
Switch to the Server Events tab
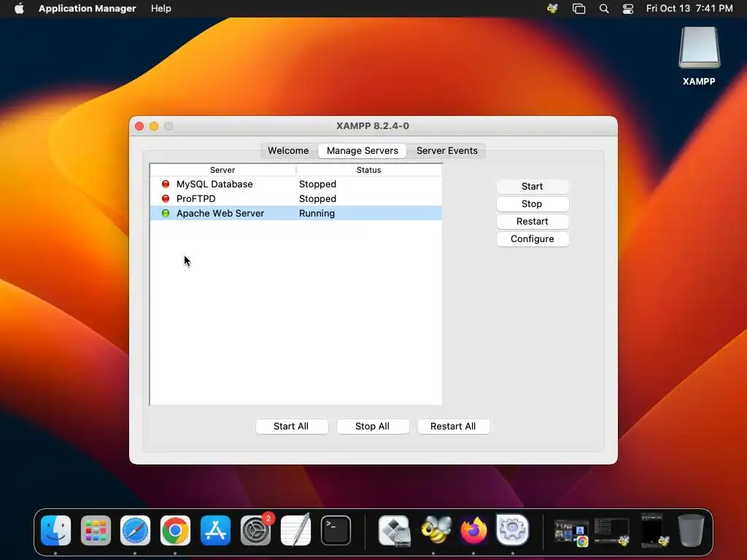pyautogui.click(x=447, y=150)
